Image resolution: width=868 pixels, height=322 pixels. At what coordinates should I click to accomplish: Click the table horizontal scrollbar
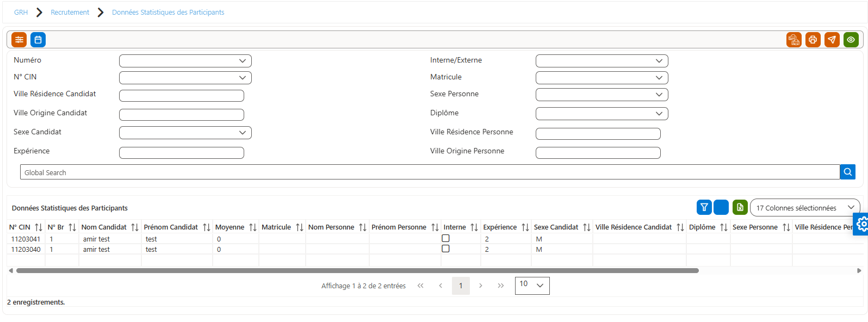(357, 270)
